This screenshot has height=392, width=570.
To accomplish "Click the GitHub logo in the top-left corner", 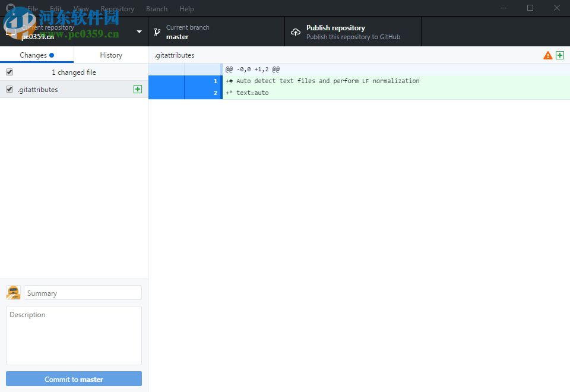I will [x=9, y=8].
